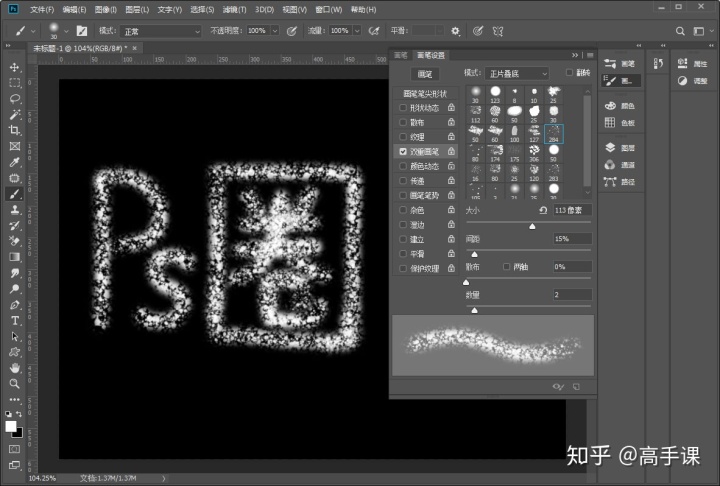This screenshot has height=486, width=720.
Task: Open the 通道 channels panel button
Action: tap(620, 165)
